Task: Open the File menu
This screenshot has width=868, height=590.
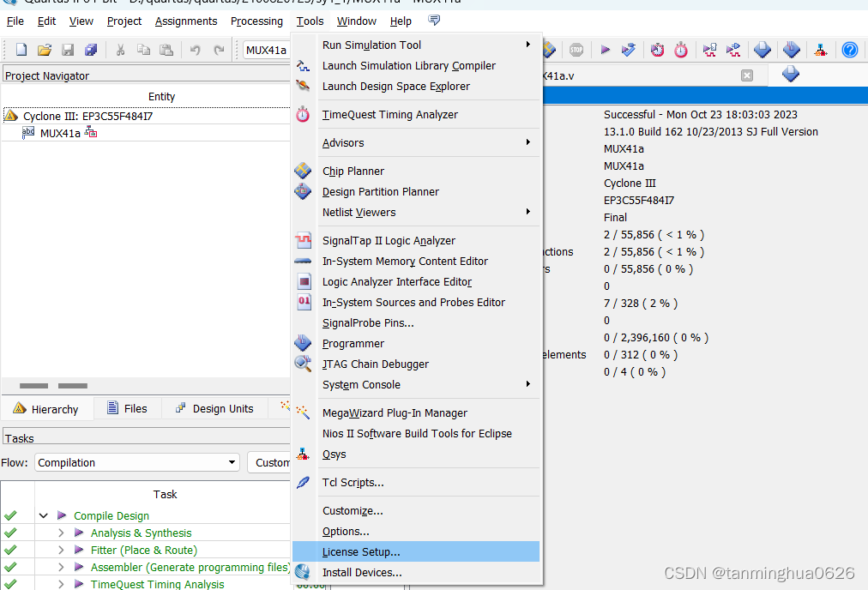Action: tap(15, 21)
